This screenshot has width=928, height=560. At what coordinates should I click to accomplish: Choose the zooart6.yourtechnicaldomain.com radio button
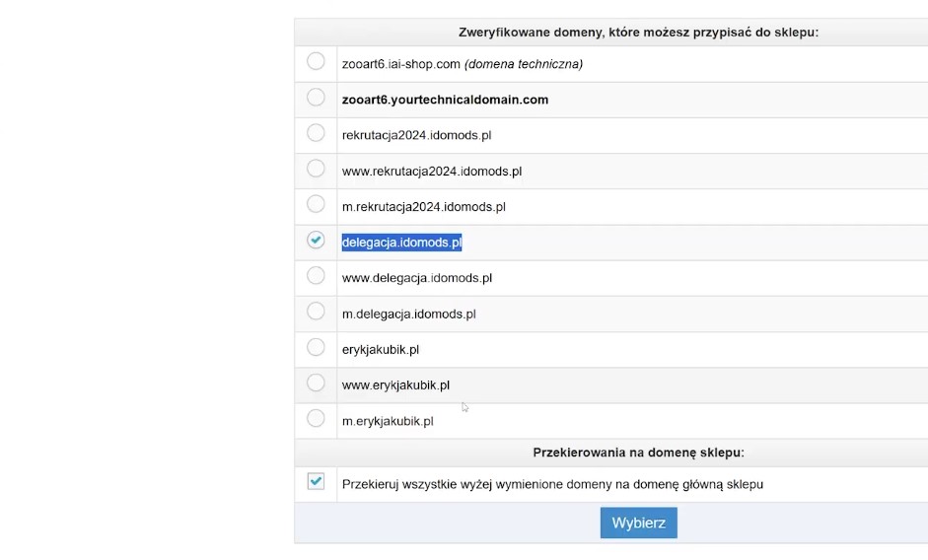316,98
